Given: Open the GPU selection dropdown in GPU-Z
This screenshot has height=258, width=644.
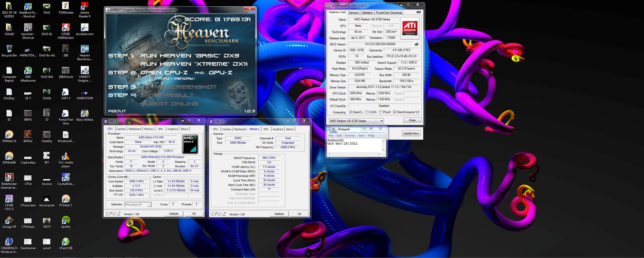Looking at the screenshot, I should click(356, 121).
